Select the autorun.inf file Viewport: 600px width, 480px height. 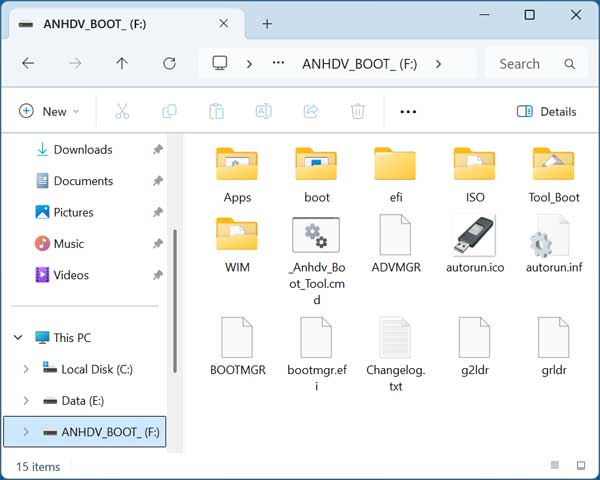point(554,244)
